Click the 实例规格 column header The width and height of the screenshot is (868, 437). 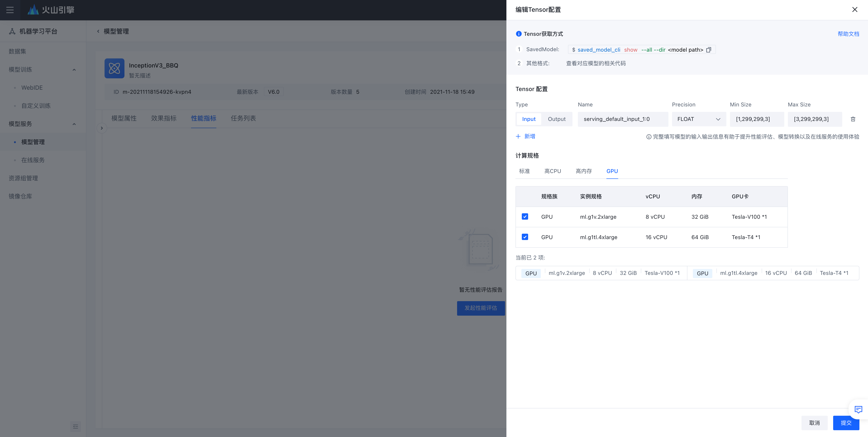tap(590, 197)
